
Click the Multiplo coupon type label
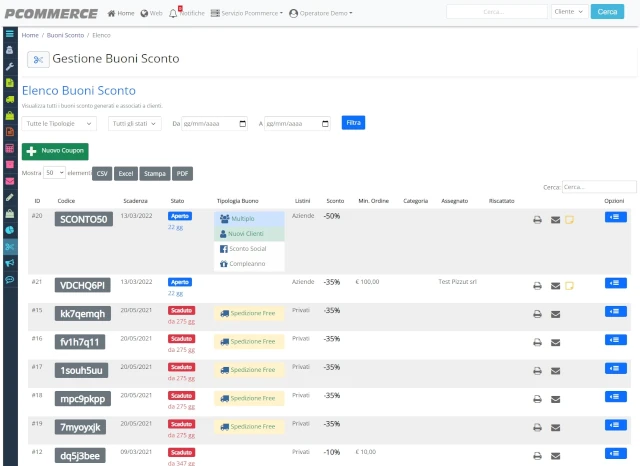(249, 219)
